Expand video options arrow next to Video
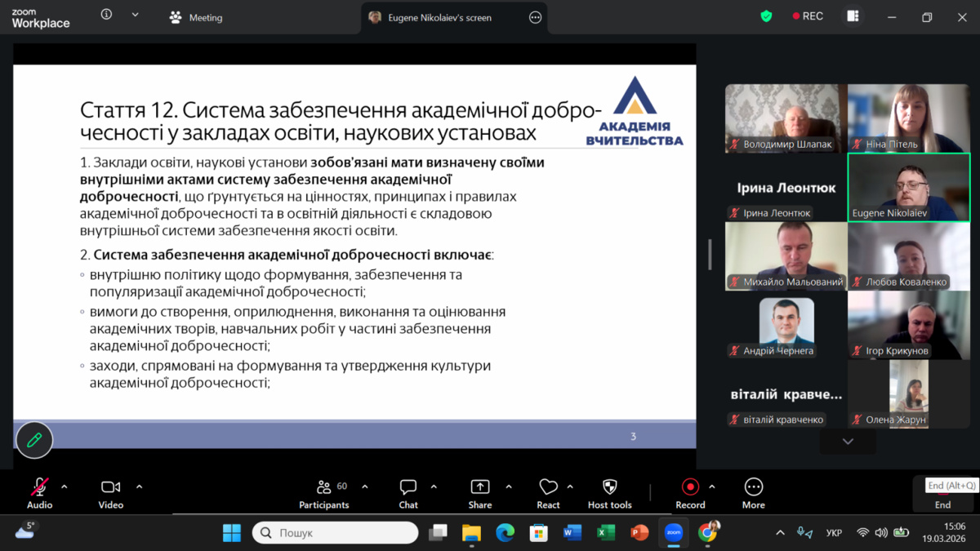 click(x=139, y=487)
